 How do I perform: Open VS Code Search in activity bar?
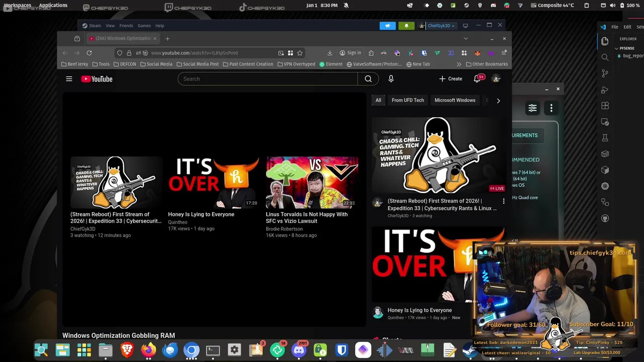[605, 57]
